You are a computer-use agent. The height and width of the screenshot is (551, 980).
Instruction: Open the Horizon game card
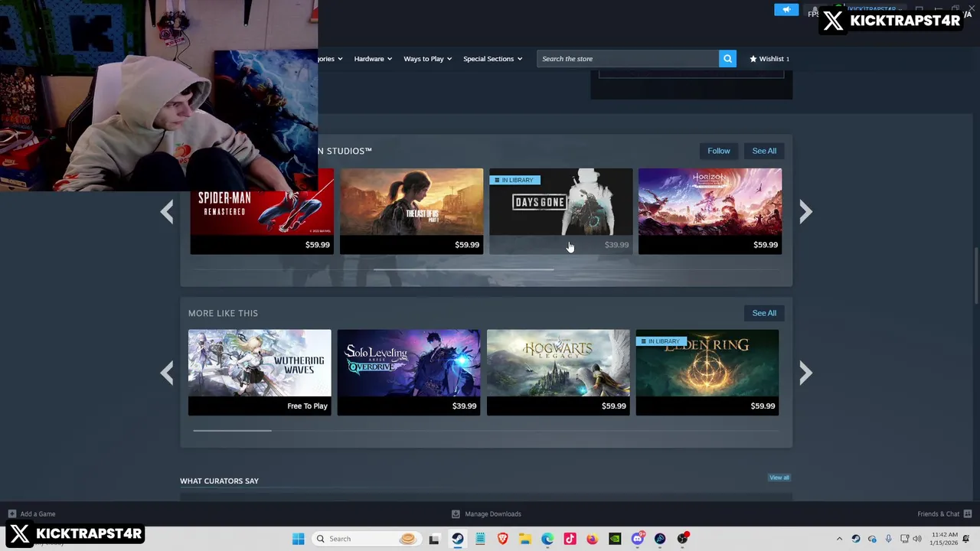click(710, 211)
